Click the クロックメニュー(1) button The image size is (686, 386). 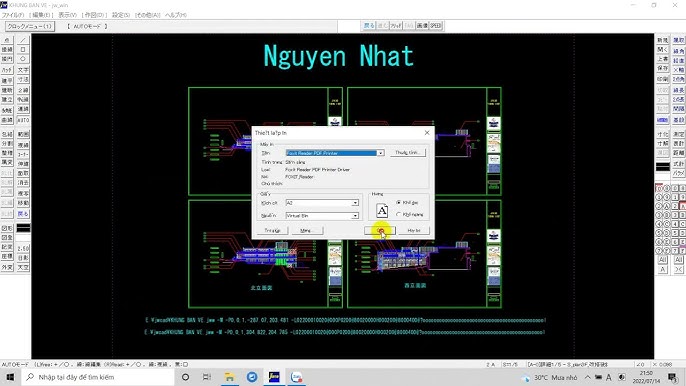[x=30, y=26]
